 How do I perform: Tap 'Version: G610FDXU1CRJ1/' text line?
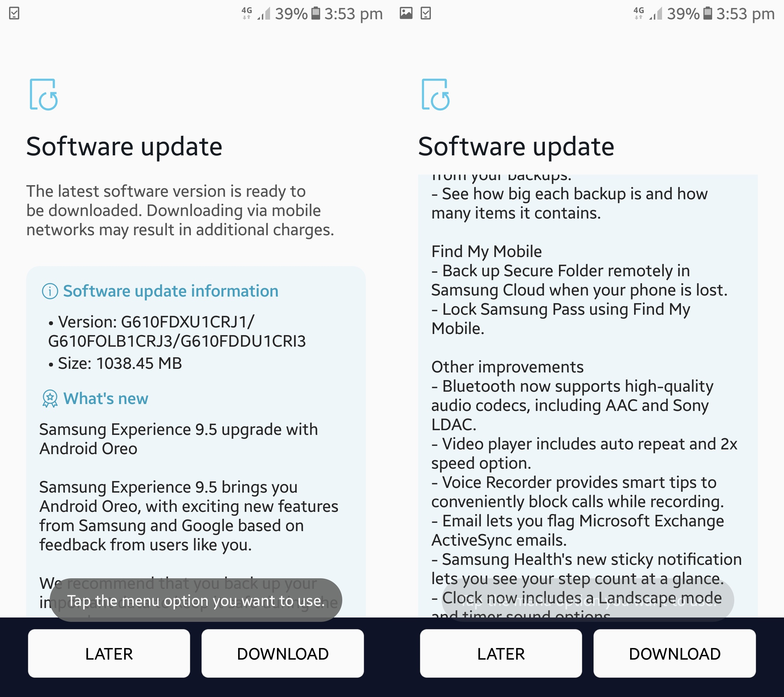pos(151,322)
